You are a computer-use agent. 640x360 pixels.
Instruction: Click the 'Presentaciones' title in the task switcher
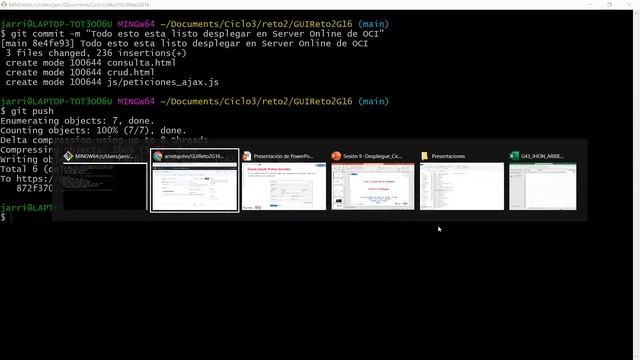[x=448, y=156]
